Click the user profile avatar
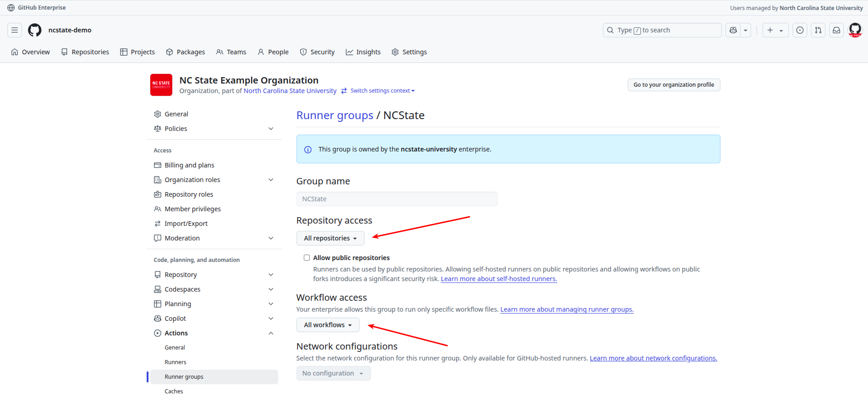The image size is (868, 397). [855, 30]
